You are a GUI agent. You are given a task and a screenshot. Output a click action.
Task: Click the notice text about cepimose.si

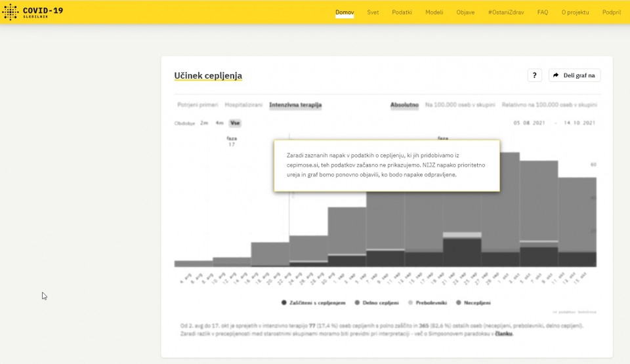(x=386, y=165)
